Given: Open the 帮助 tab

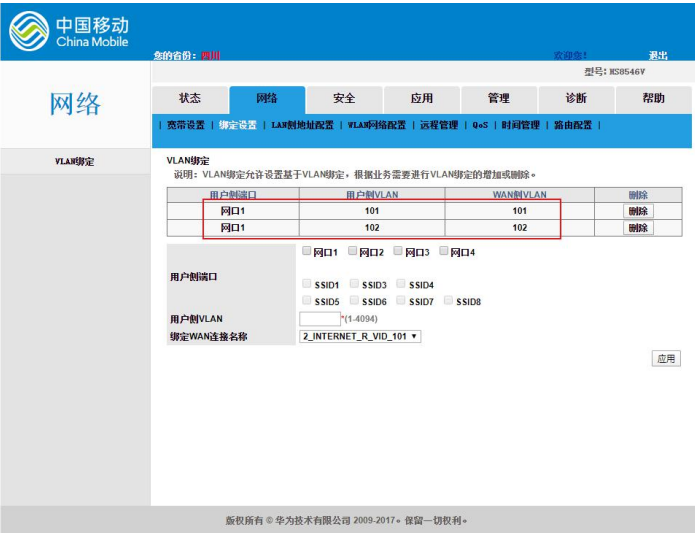Looking at the screenshot, I should (x=653, y=99).
